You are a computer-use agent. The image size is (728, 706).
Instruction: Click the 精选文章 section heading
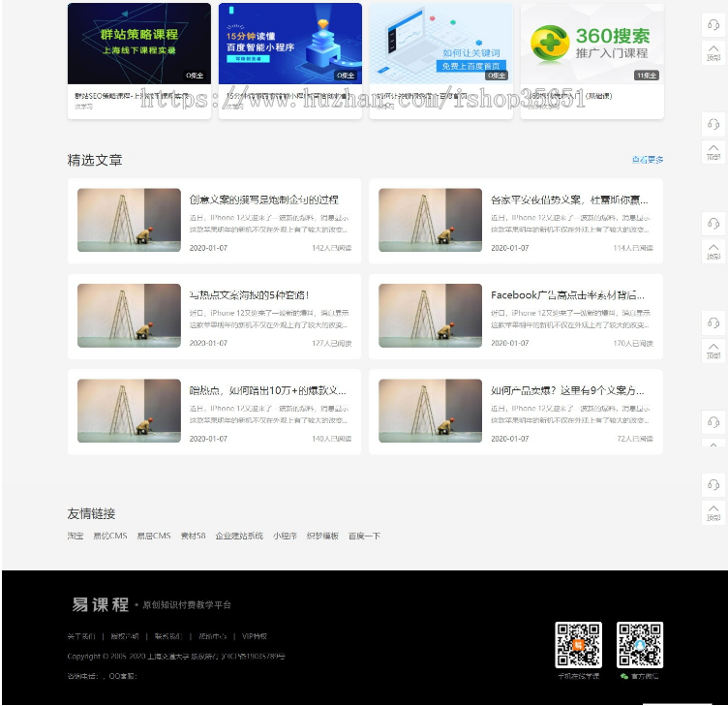95,160
